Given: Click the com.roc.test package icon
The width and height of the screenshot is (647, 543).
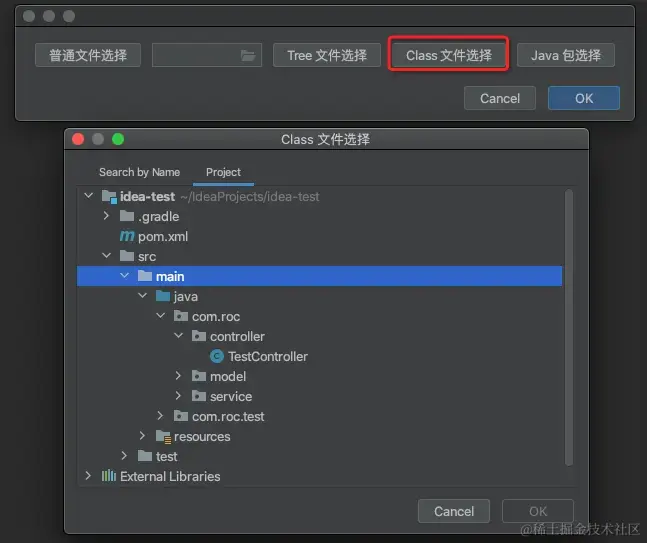Looking at the screenshot, I should click(181, 416).
